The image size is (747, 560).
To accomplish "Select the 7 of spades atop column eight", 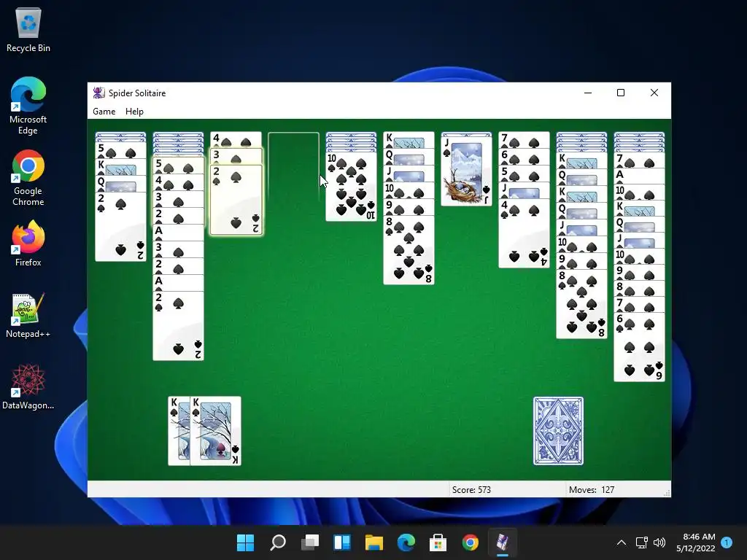I will click(524, 140).
